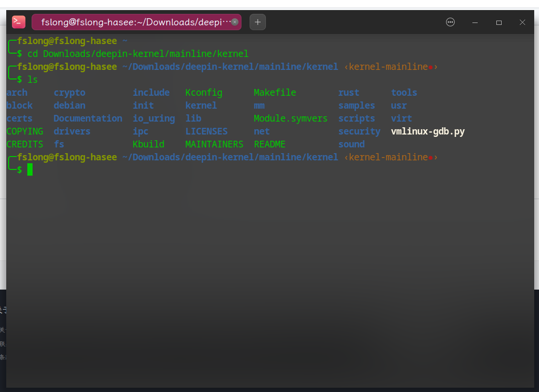Close the fslong@fslong-hasee terminal tab

[235, 22]
